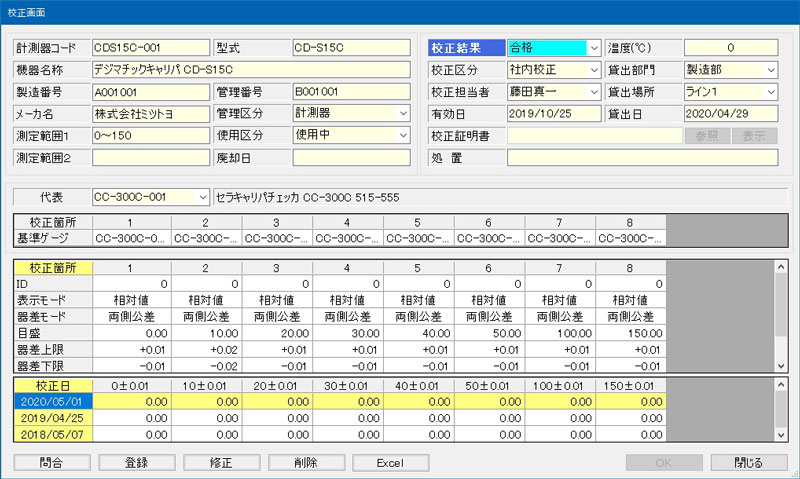800x479 pixels.
Task: Focus the メーカ名 field 株式会社ミツトヨ
Action: point(151,114)
